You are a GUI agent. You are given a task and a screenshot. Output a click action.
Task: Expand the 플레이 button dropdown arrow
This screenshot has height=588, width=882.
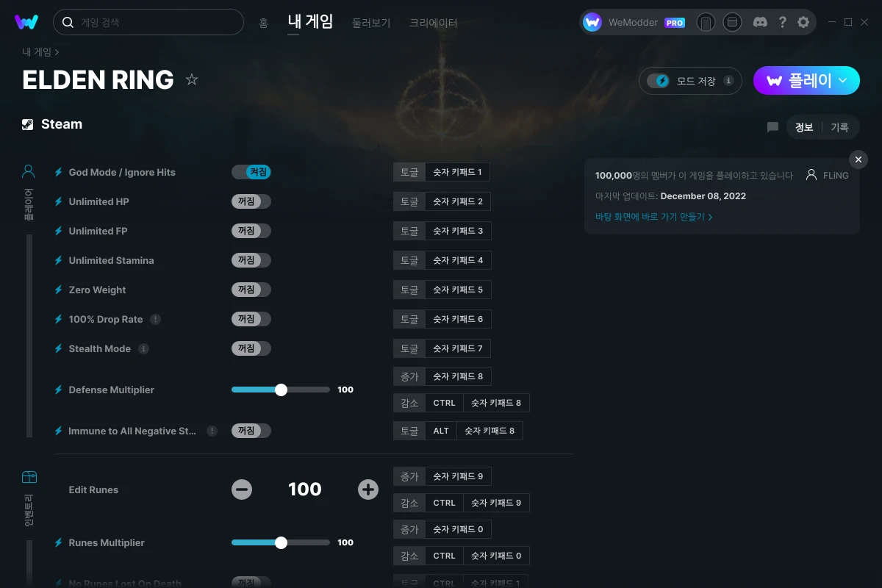[843, 80]
